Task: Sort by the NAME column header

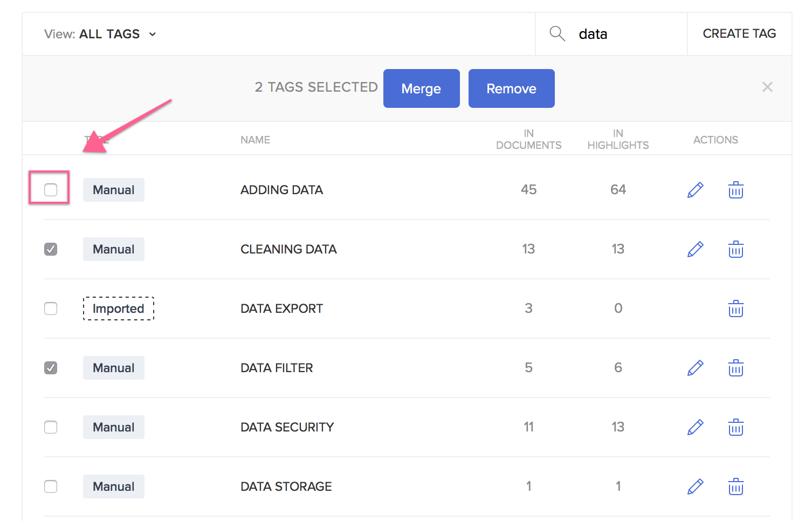Action: tap(255, 140)
